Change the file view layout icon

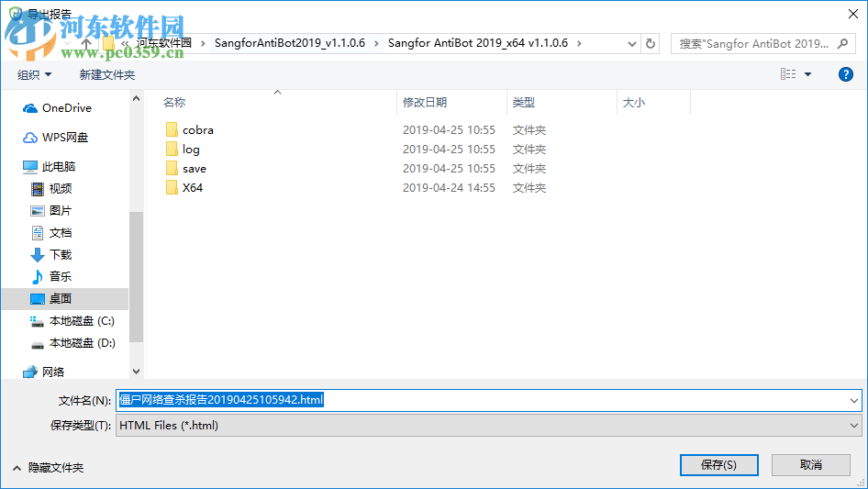point(788,74)
